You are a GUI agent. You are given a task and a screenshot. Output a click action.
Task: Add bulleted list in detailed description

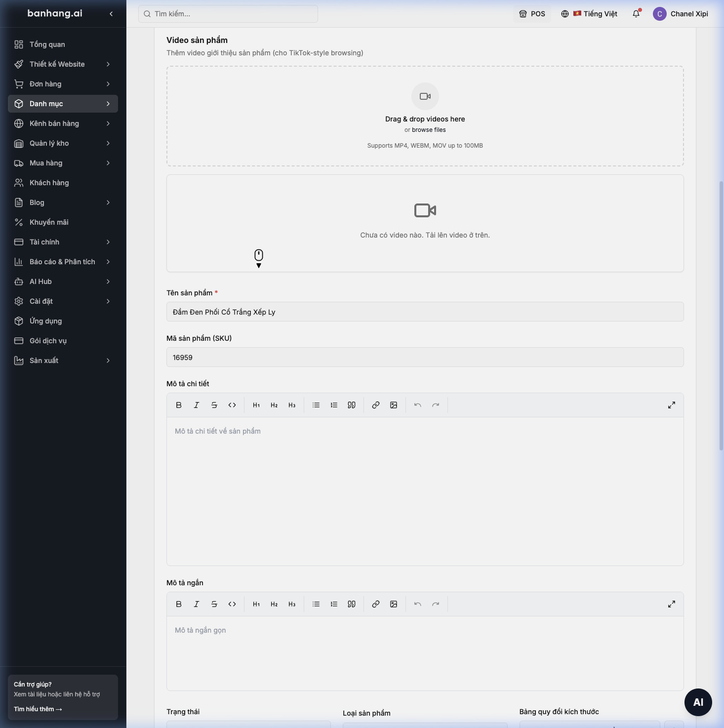click(x=316, y=405)
